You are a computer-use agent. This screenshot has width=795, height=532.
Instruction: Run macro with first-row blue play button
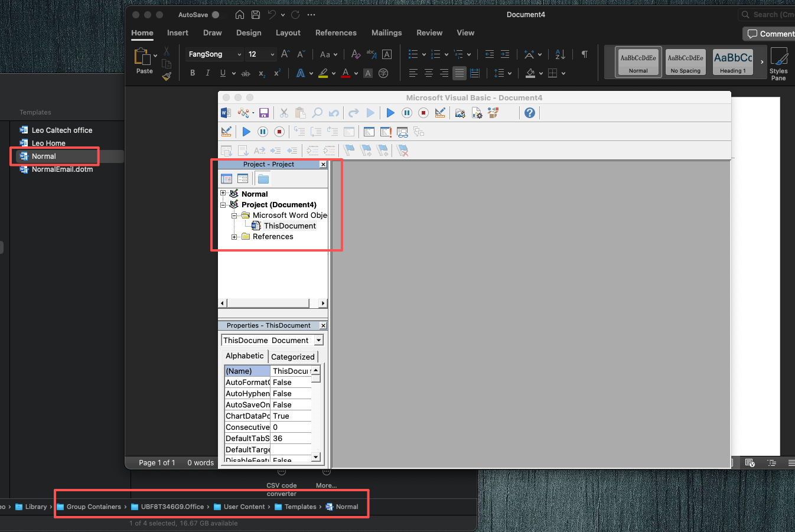tap(390, 113)
